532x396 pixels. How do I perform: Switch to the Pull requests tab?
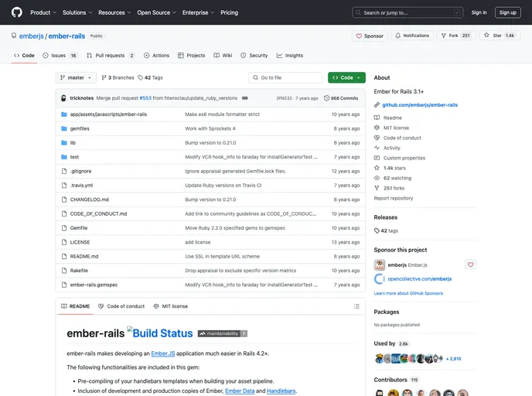[x=111, y=56]
